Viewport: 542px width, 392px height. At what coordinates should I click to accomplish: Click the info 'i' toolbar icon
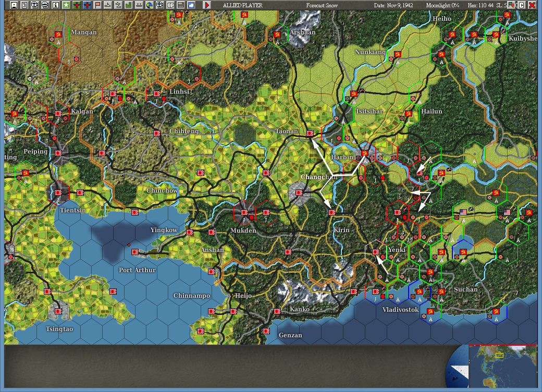click(x=56, y=5)
